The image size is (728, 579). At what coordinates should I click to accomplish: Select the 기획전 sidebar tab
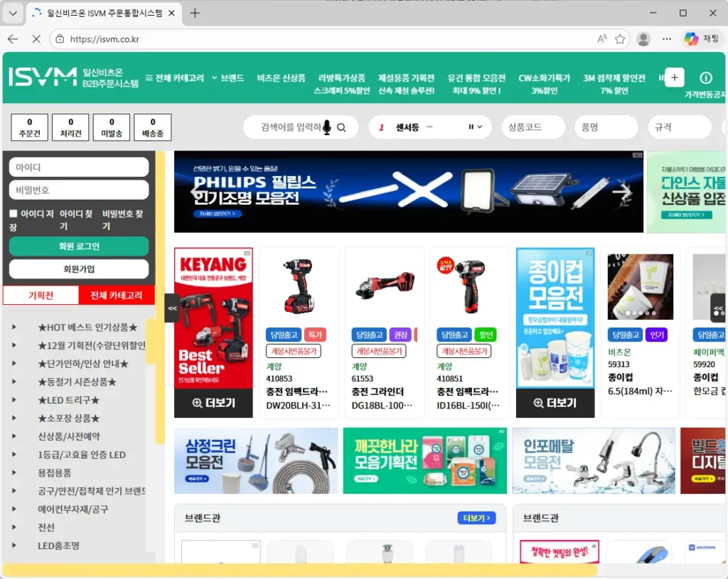(41, 296)
